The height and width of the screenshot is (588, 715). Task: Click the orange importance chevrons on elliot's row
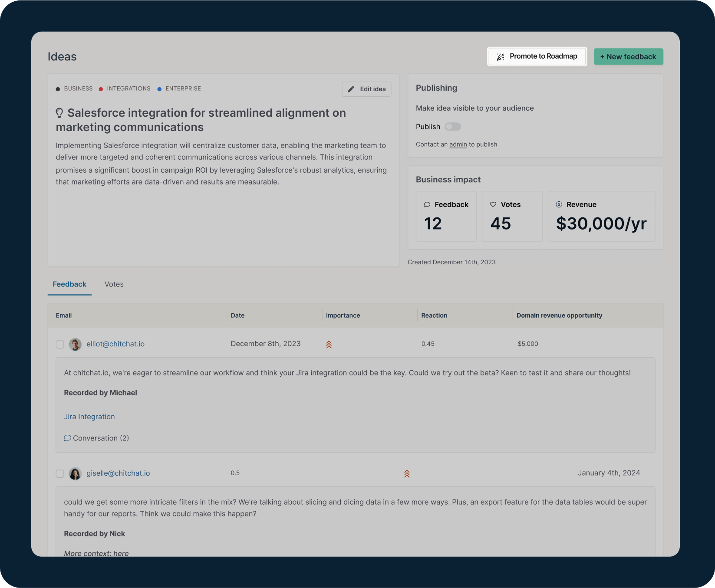(329, 344)
